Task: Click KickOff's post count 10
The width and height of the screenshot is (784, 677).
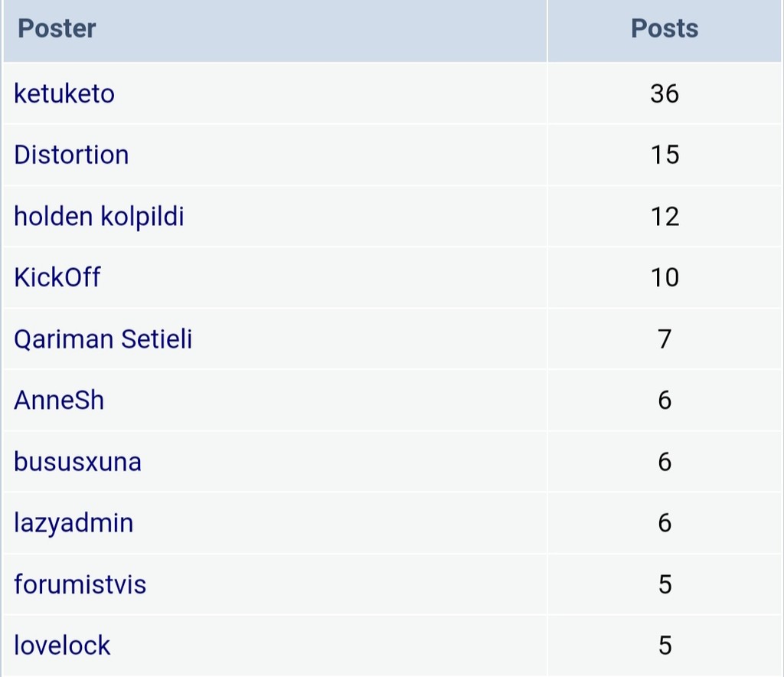Action: coord(665,277)
